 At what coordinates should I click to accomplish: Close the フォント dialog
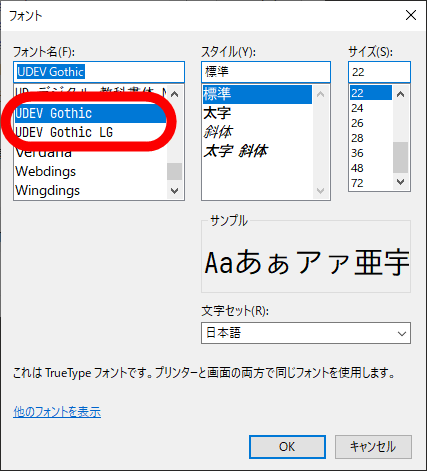411,15
